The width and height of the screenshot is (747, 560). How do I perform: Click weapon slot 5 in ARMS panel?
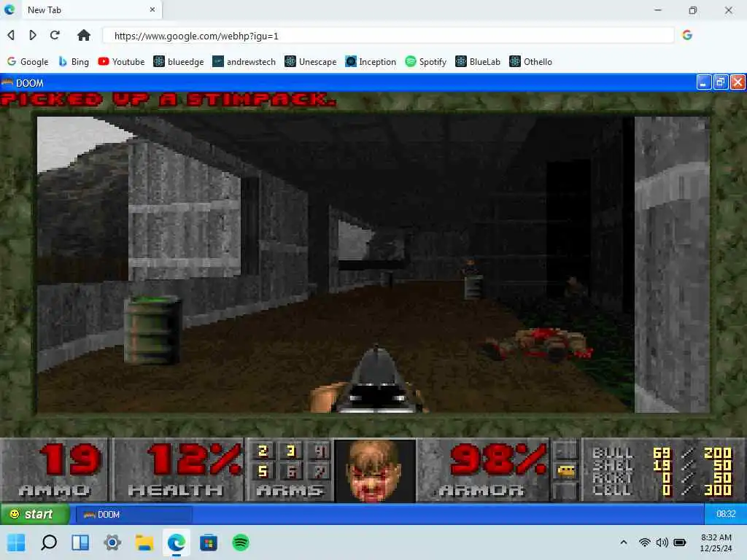pyautogui.click(x=263, y=472)
